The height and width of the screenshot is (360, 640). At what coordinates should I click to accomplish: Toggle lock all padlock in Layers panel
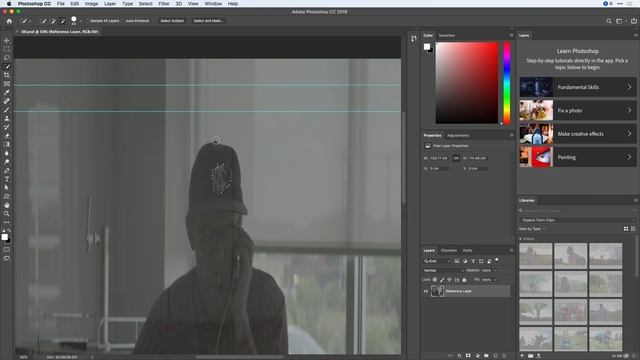click(464, 280)
